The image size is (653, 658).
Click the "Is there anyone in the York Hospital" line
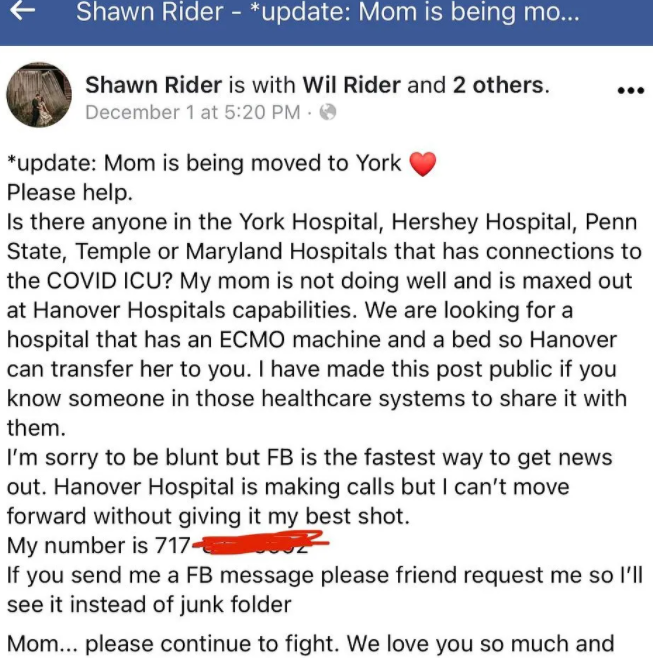click(321, 222)
